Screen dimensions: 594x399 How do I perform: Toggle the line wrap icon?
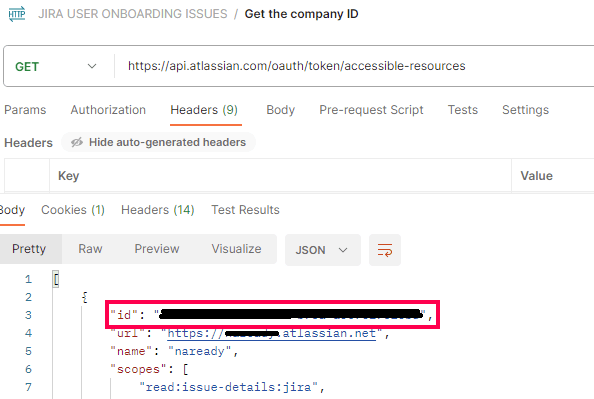(x=385, y=250)
